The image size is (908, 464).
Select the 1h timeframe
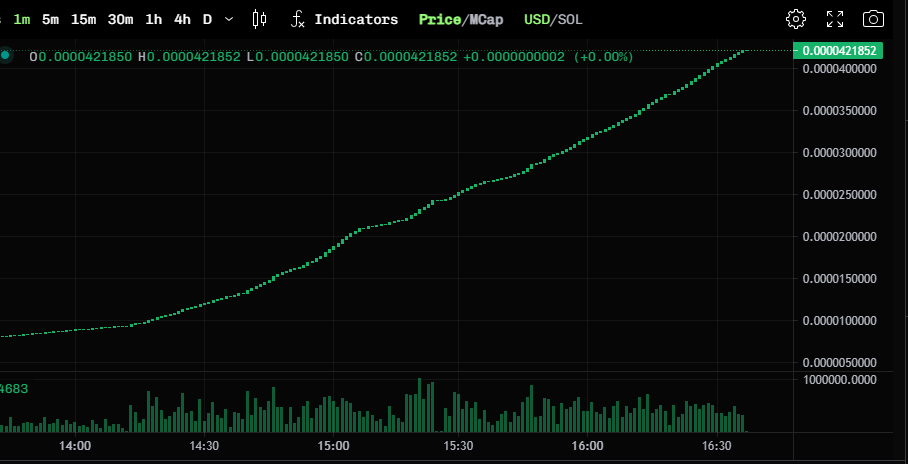153,20
